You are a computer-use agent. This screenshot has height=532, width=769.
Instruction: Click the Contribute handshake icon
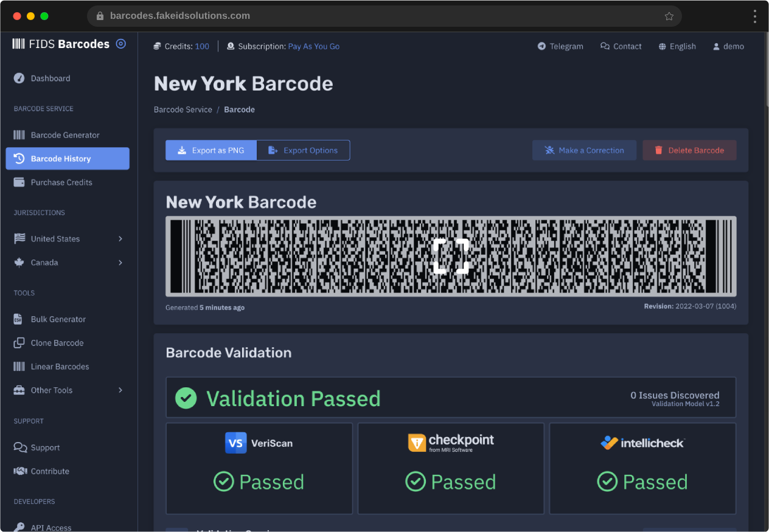(x=20, y=471)
